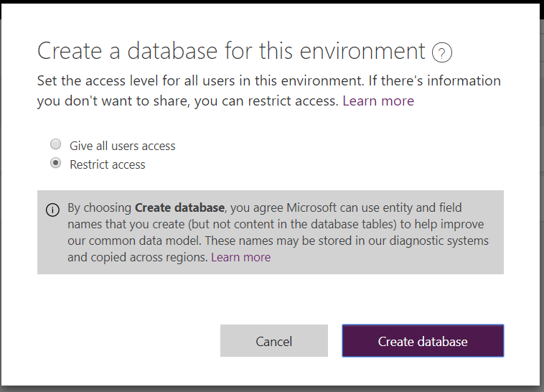This screenshot has height=392, width=544.
Task: Click the info icon in the gray notice
Action: [x=52, y=210]
